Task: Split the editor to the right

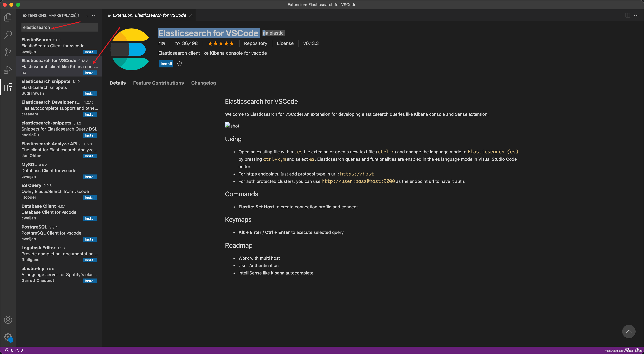Action: [x=628, y=15]
